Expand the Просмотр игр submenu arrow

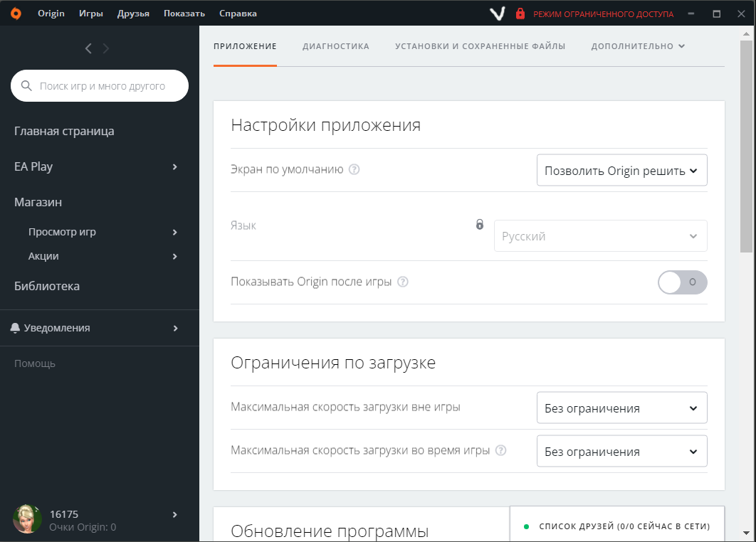coord(175,232)
